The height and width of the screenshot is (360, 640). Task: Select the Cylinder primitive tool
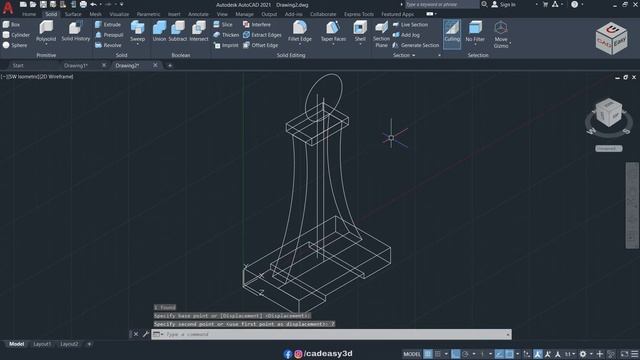click(x=16, y=35)
